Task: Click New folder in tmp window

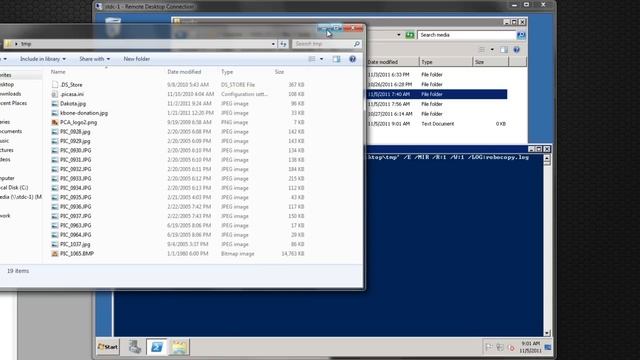Action: (x=137, y=59)
